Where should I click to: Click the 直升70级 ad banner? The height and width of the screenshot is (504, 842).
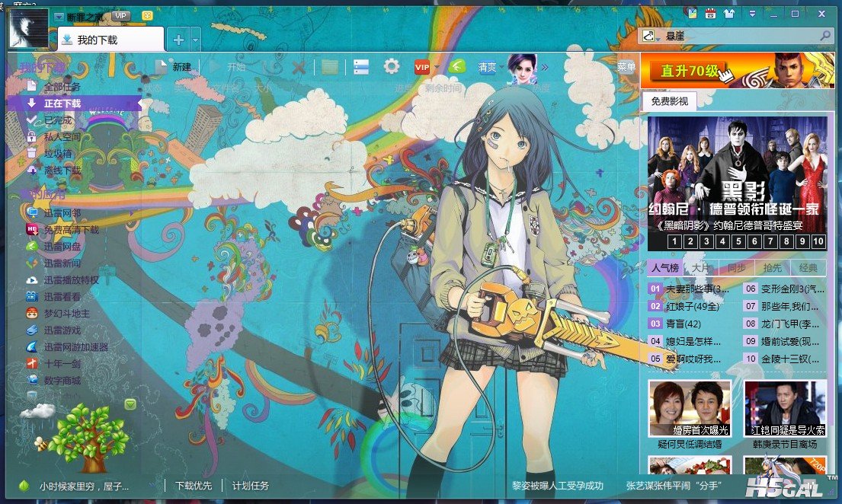(x=738, y=70)
